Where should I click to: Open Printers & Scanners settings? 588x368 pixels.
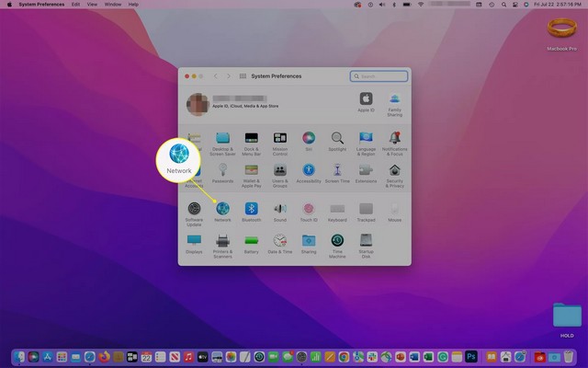pos(222,242)
